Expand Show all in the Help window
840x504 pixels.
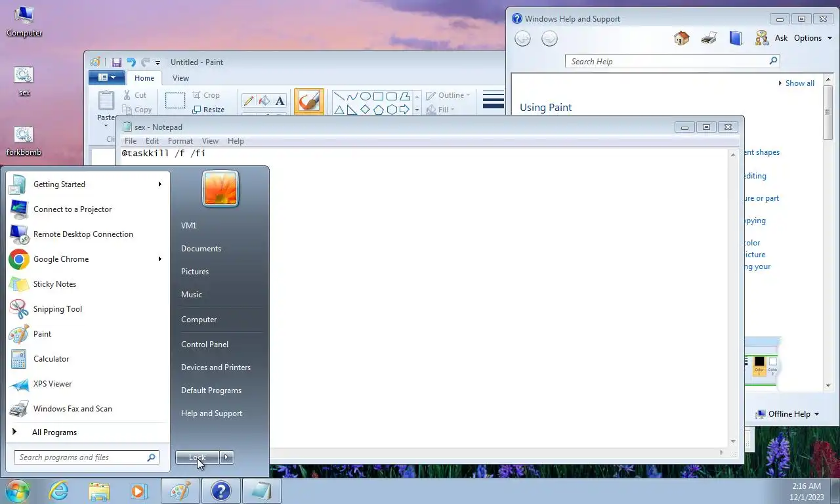[796, 83]
